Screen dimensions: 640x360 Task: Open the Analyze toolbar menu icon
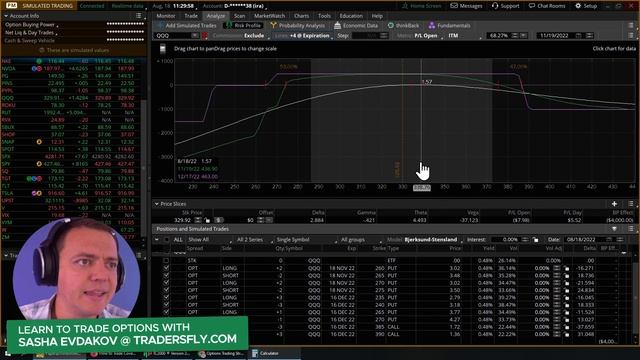pos(631,25)
